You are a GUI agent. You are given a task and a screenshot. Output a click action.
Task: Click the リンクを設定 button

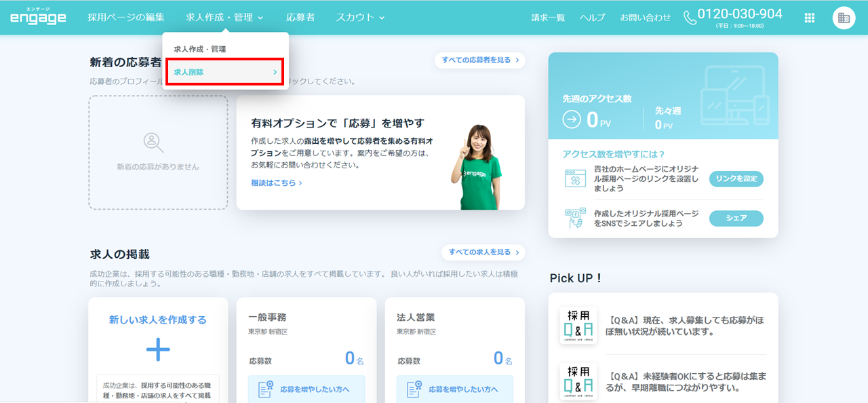(x=736, y=179)
